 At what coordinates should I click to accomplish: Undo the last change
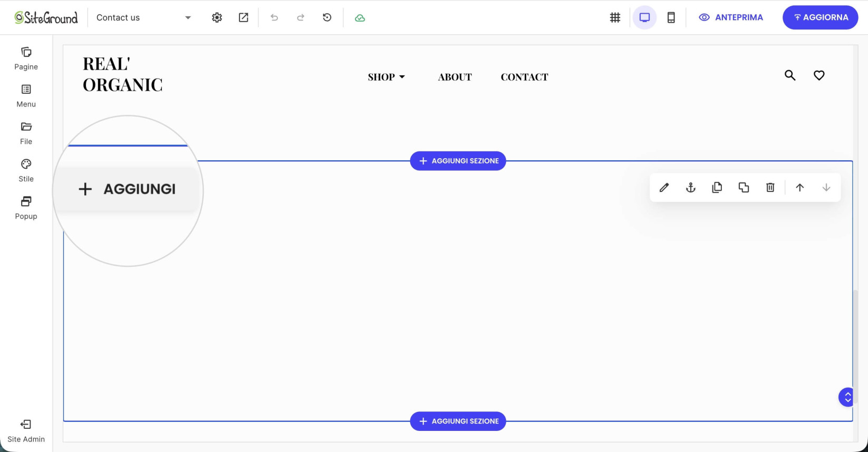(x=274, y=17)
